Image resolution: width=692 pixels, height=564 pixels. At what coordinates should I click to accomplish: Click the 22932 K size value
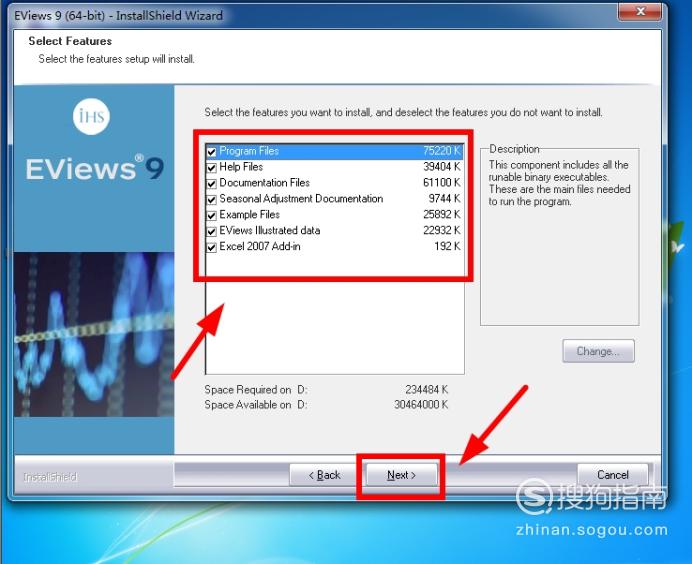(442, 230)
